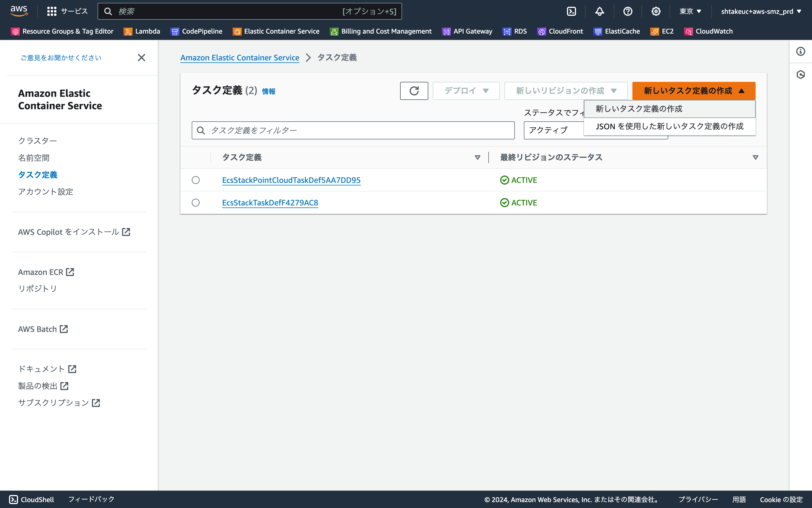
Task: Open Cookie の設定 in footer
Action: pos(782,499)
